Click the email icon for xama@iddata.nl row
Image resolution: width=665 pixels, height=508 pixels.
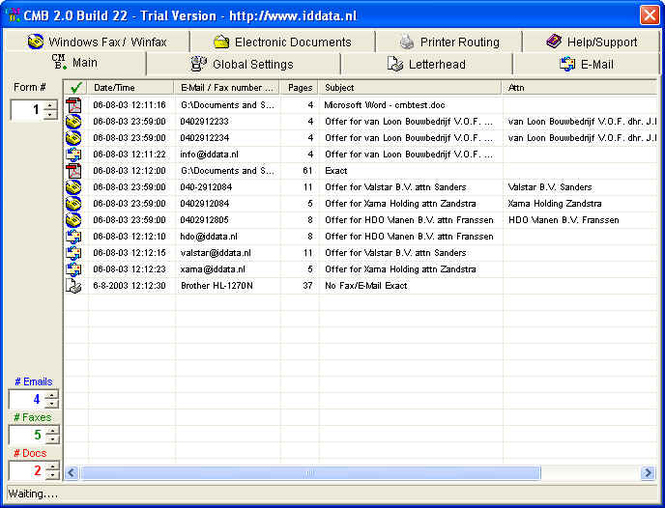(74, 269)
